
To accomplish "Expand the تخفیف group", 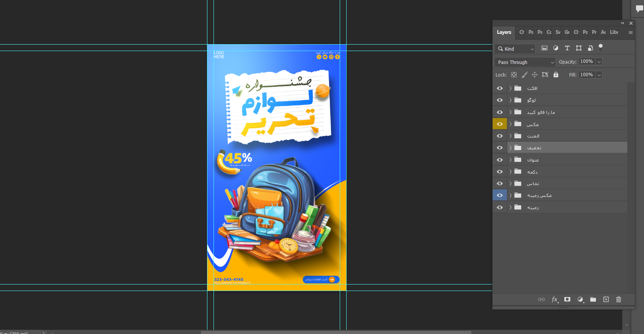I will coord(511,148).
